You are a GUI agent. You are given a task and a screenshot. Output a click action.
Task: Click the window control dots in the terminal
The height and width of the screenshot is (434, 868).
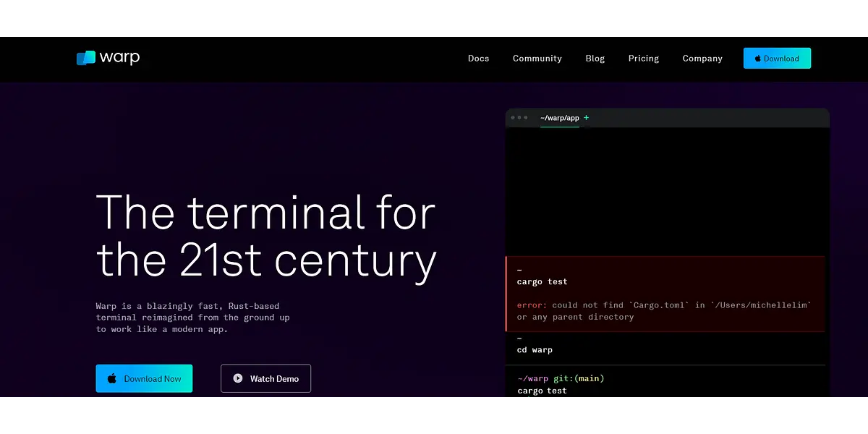click(x=519, y=118)
